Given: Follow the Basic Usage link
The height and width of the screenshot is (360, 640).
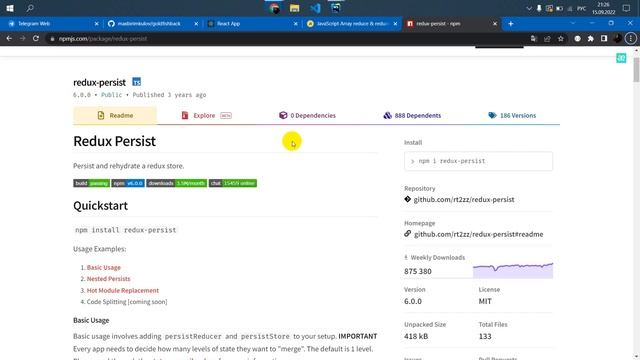Looking at the screenshot, I should (104, 267).
